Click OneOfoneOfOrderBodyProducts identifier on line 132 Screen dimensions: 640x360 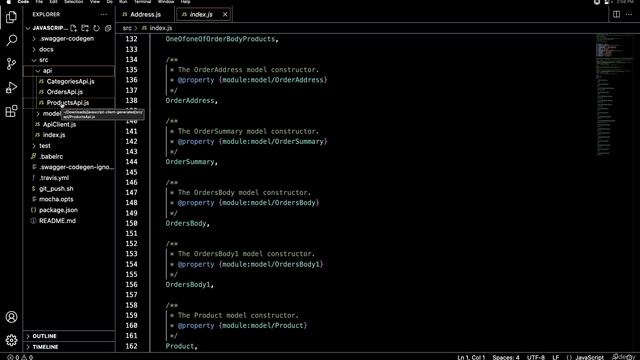[220, 39]
